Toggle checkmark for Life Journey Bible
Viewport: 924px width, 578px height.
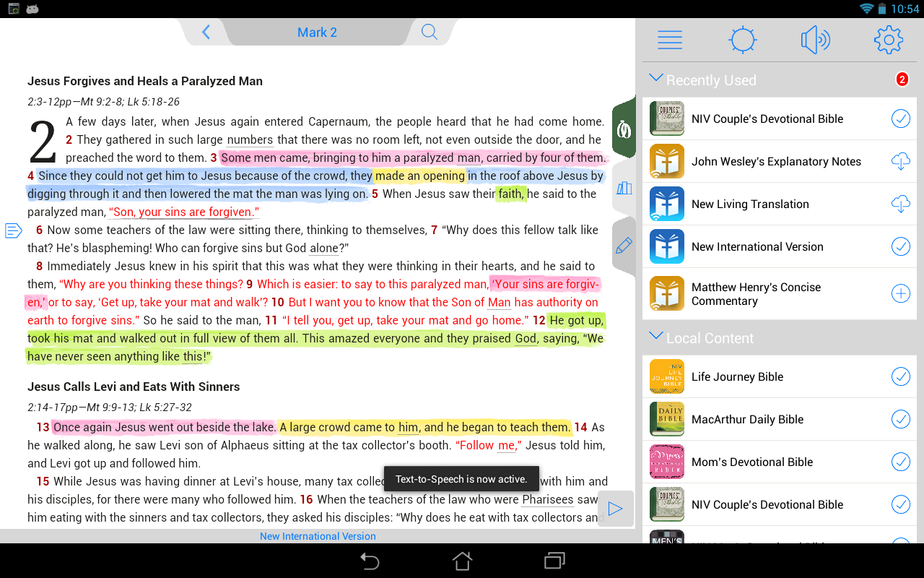click(901, 376)
